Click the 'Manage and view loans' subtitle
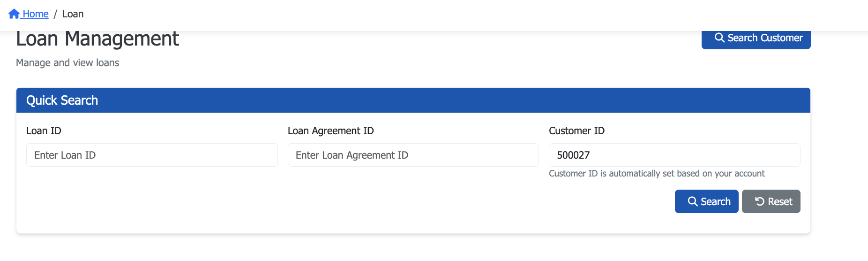868x261 pixels. [x=67, y=63]
